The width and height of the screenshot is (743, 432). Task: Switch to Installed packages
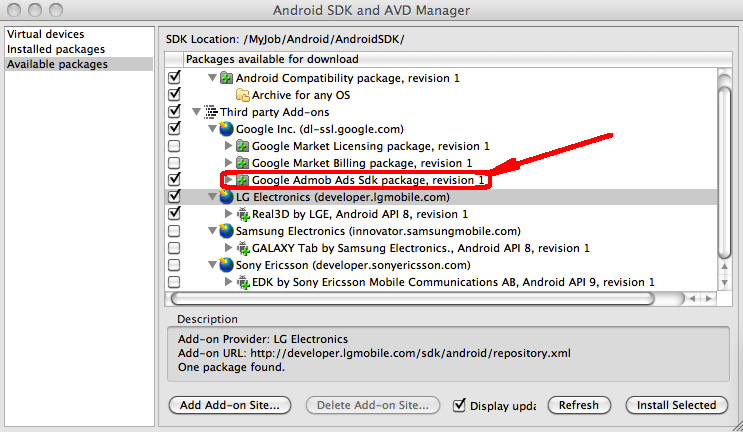point(55,49)
